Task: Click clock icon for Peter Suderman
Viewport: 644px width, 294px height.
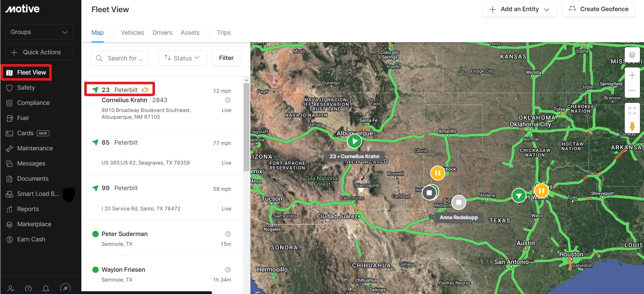Action: (228, 234)
